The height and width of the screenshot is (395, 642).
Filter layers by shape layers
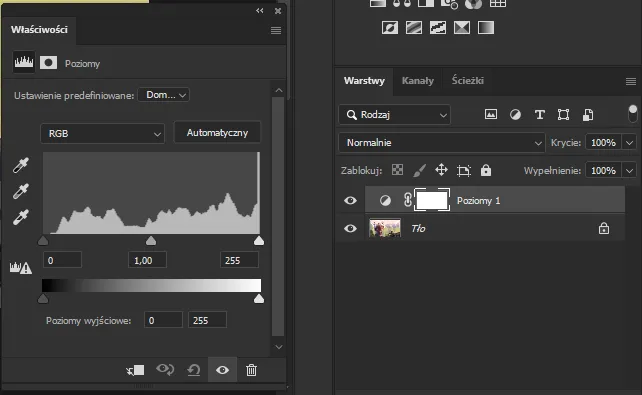pos(563,115)
